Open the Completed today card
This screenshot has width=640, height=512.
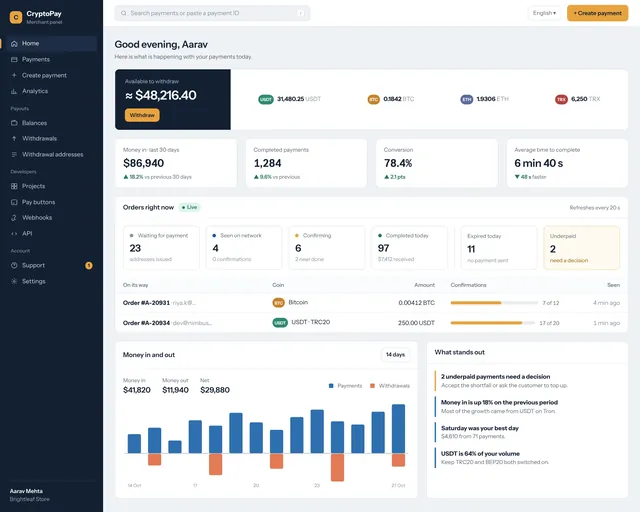[409, 247]
